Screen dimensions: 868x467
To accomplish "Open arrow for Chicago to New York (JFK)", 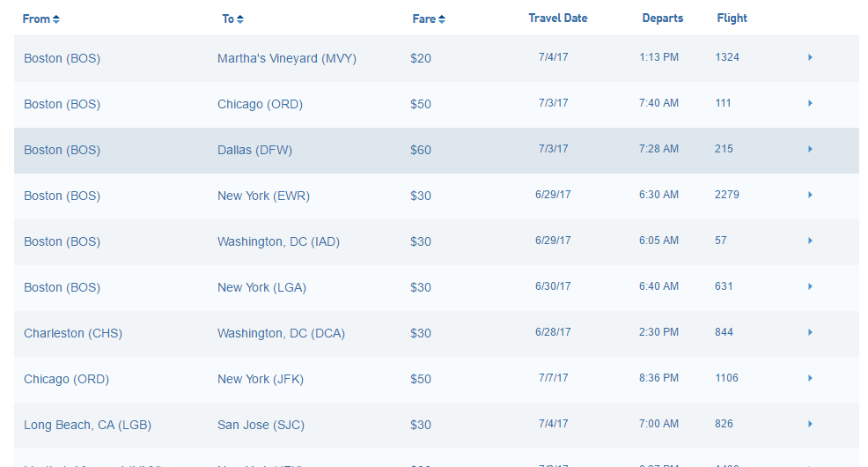I will tap(810, 378).
